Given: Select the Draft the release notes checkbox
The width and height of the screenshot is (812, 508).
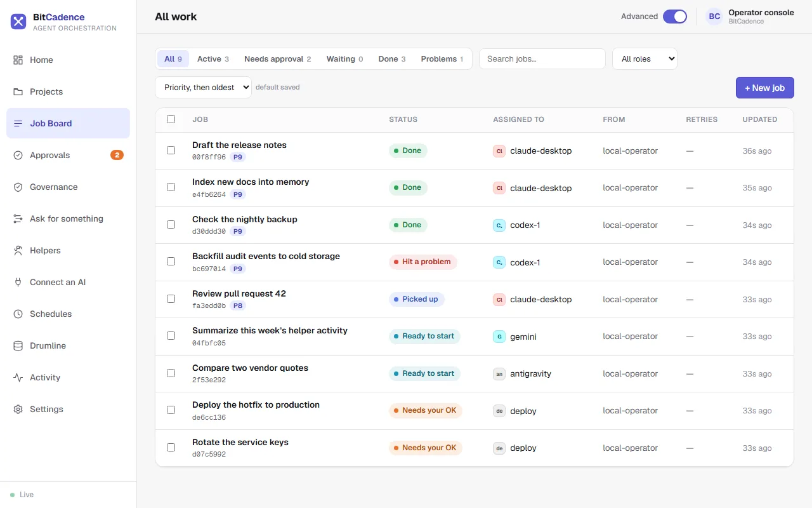Looking at the screenshot, I should [x=171, y=150].
